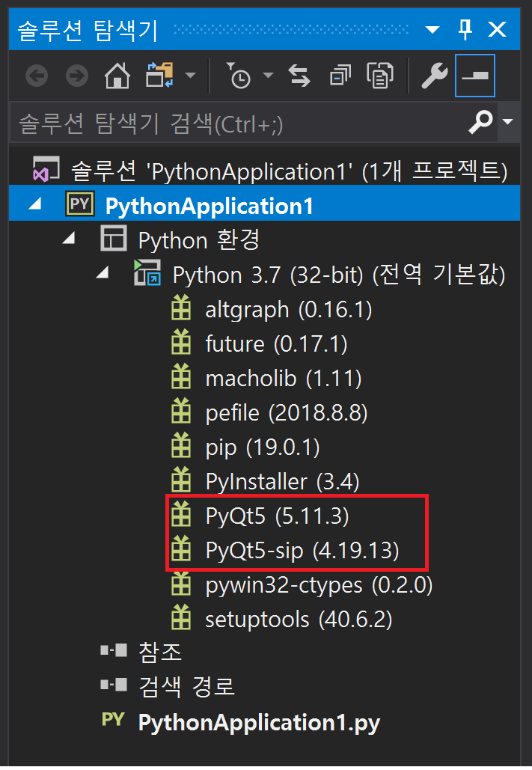
Task: Click the pefile package gift icon
Action: pos(181,411)
